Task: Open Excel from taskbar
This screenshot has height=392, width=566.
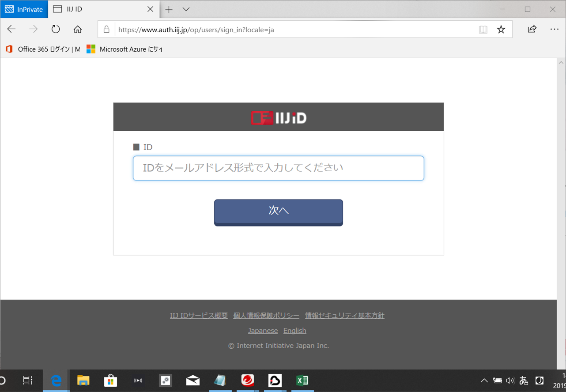Action: [x=302, y=381]
